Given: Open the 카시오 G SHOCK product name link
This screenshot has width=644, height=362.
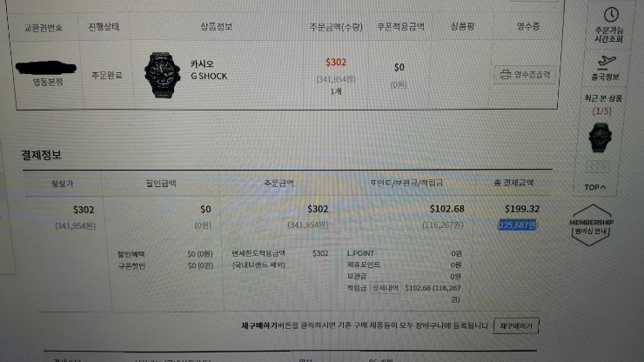Looking at the screenshot, I should (208, 70).
